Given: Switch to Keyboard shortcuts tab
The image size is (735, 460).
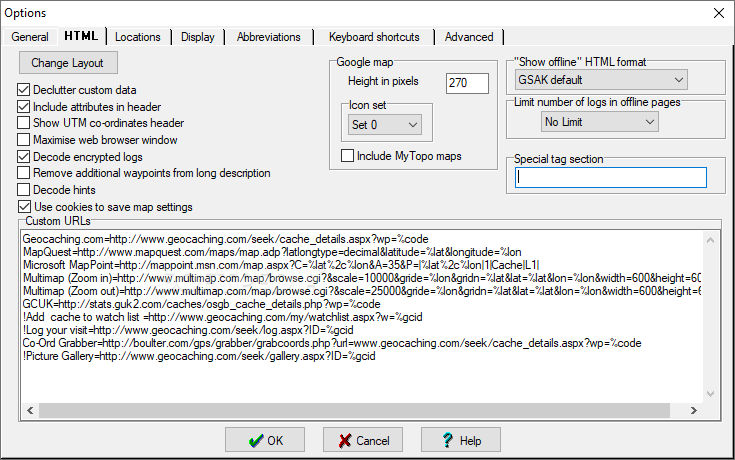Looking at the screenshot, I should (374, 37).
